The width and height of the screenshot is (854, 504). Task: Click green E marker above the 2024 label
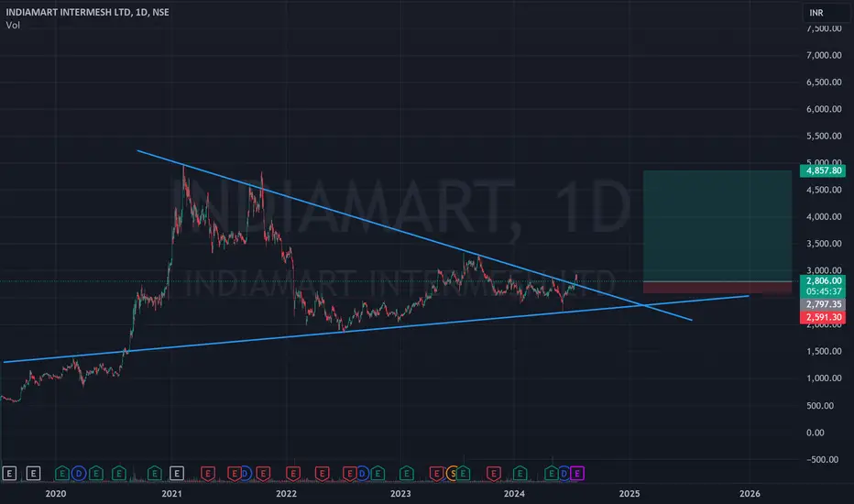pos(520,474)
